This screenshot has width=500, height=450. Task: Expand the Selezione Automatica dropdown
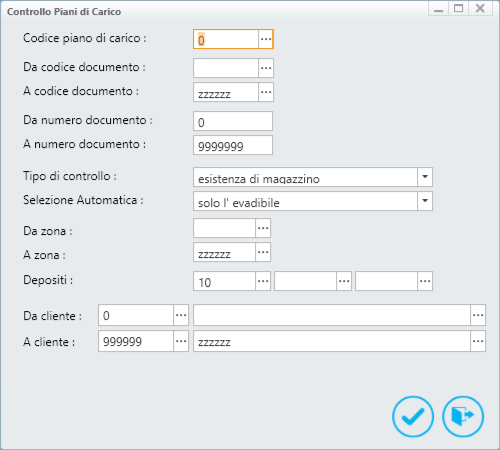[425, 201]
